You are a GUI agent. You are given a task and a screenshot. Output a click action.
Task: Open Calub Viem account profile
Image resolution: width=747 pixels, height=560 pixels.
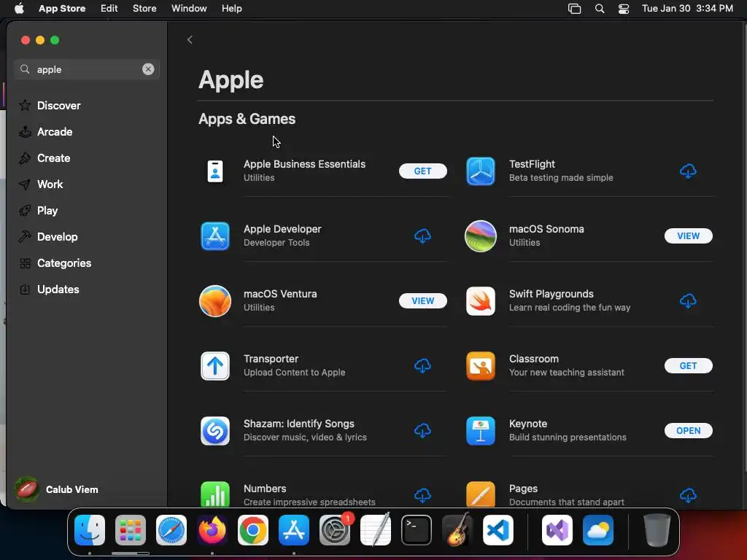click(56, 489)
